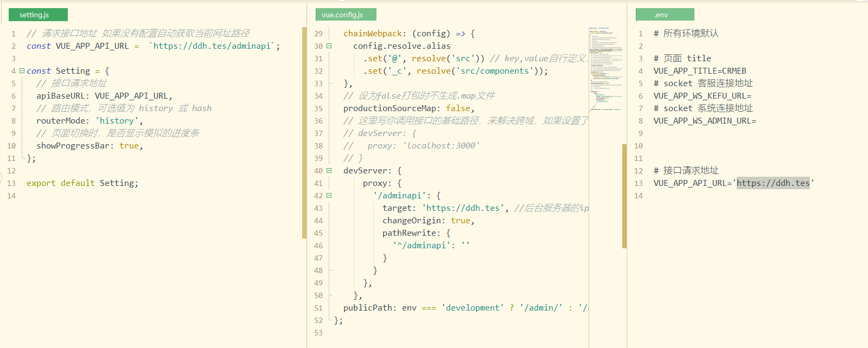Click the `https://ddh.tes/adminapi` string in setting.js
The image size is (868, 348).
pyautogui.click(x=212, y=46)
